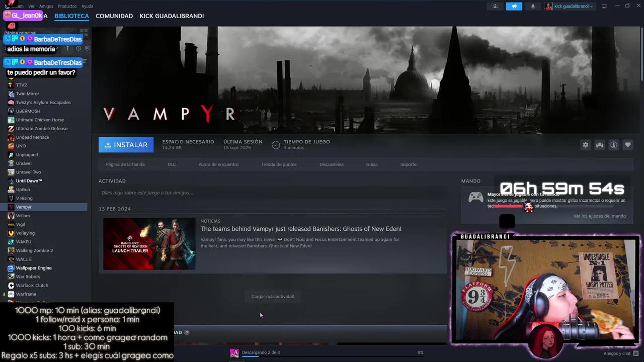Click the Vigil game icon

(x=11, y=224)
